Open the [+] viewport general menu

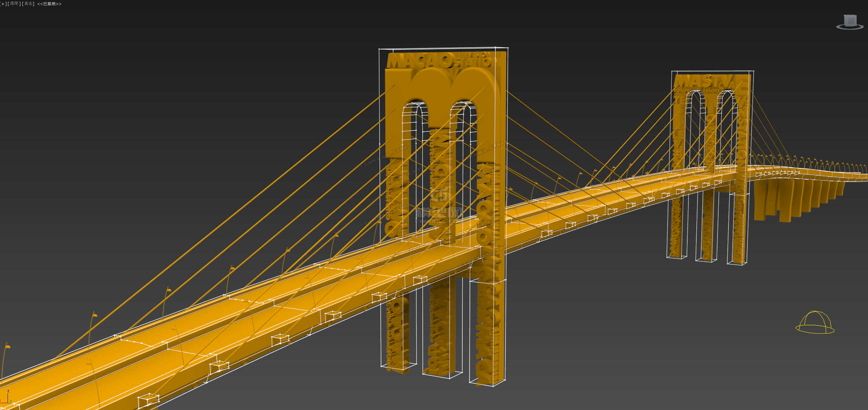3,4
